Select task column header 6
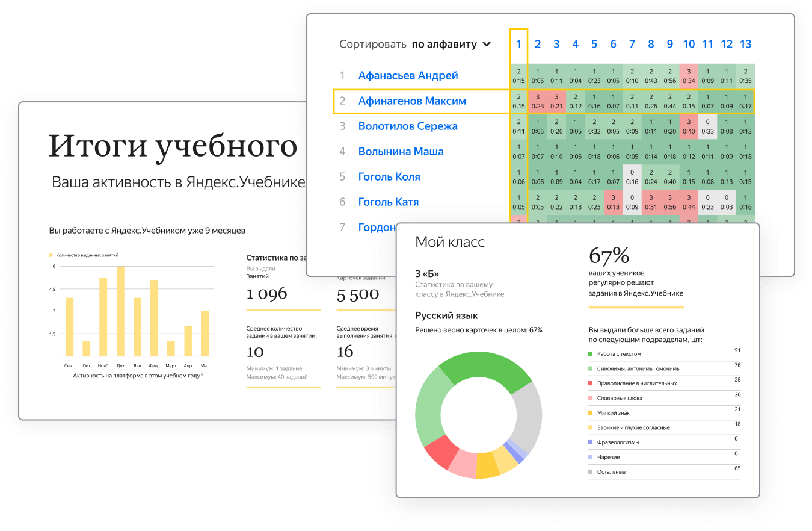 point(613,44)
